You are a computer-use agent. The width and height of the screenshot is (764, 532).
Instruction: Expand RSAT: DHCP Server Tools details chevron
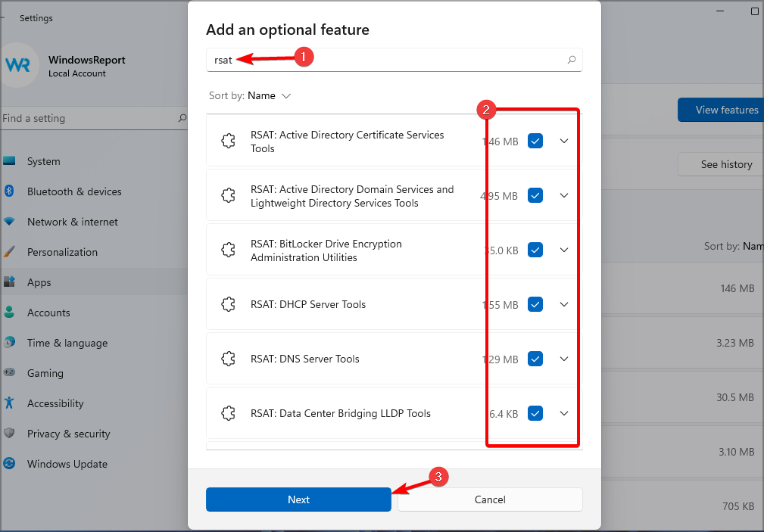(564, 304)
